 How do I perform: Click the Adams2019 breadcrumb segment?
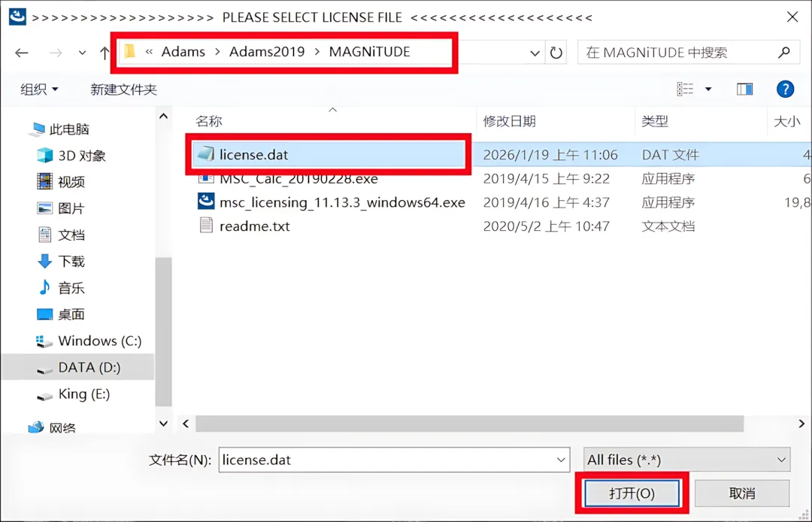click(267, 52)
